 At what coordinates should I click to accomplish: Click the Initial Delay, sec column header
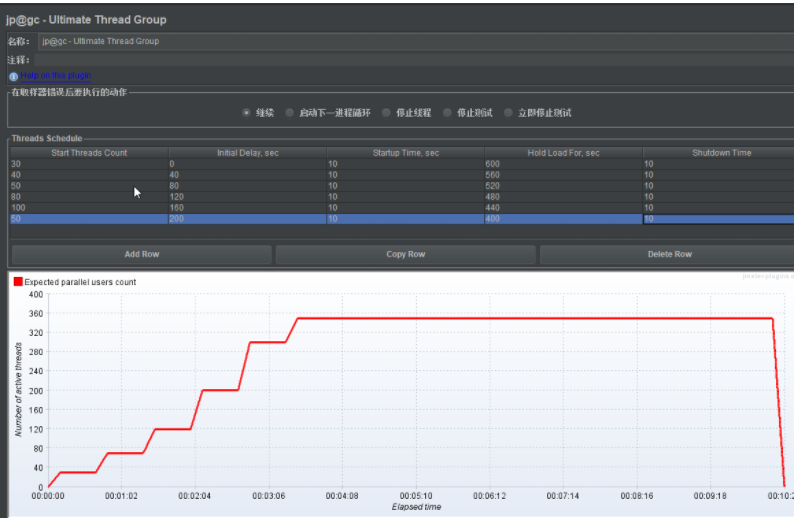click(x=248, y=153)
